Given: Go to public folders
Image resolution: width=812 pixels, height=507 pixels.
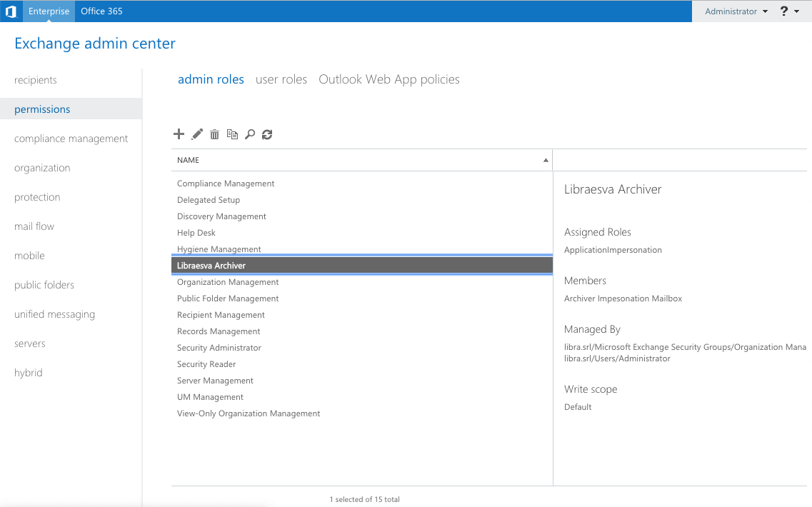Looking at the screenshot, I should [44, 285].
